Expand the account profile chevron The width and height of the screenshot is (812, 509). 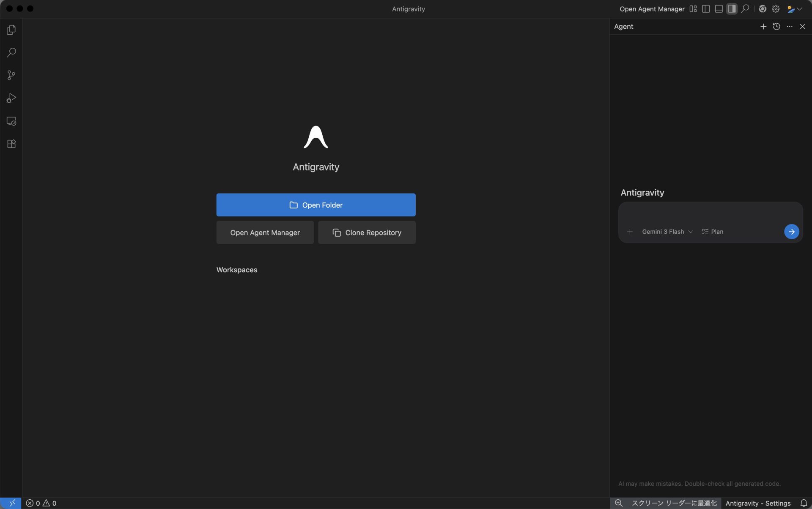(800, 8)
